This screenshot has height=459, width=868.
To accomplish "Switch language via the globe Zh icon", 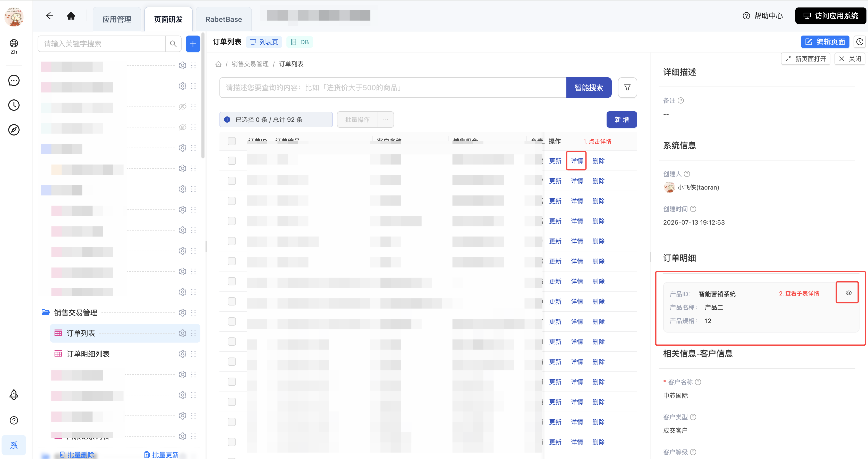I will (14, 47).
